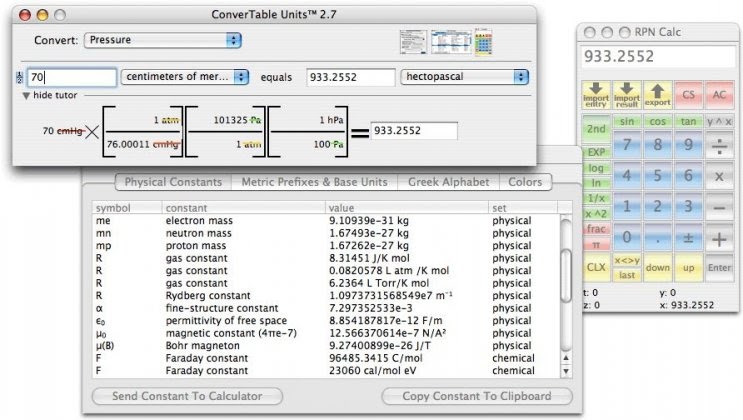Click the plus key
This screenshot has width=743, height=420.
point(719,238)
